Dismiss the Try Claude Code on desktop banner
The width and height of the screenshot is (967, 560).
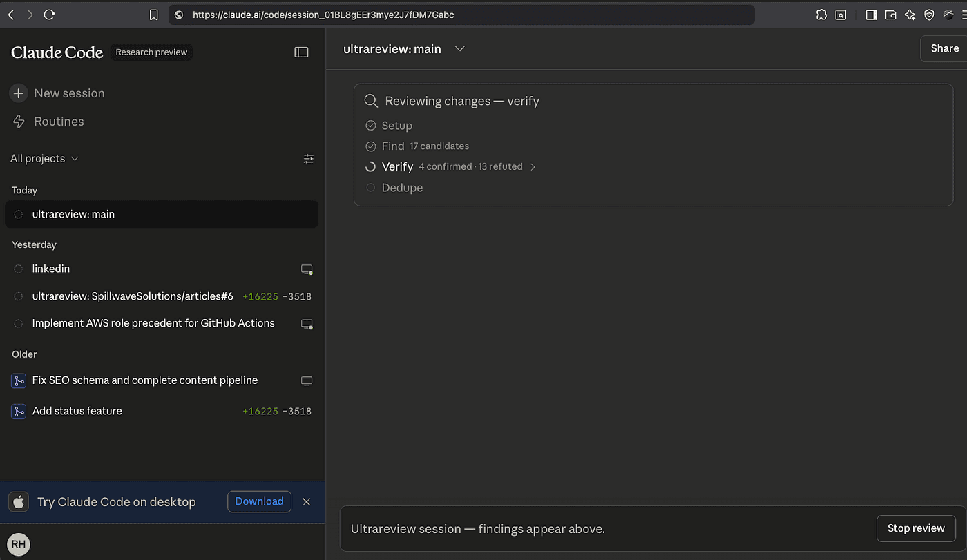click(x=307, y=502)
